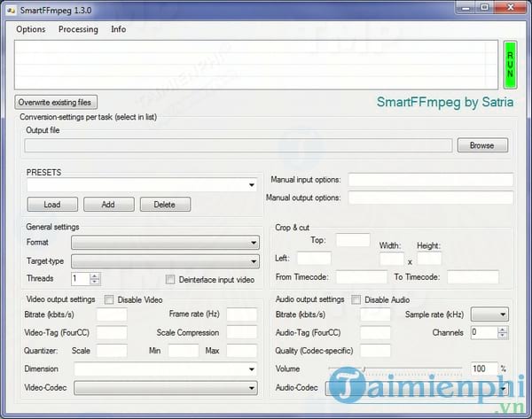Viewport: 532px width, 419px height.
Task: Open the Video-Codec dropdown
Action: (165, 388)
